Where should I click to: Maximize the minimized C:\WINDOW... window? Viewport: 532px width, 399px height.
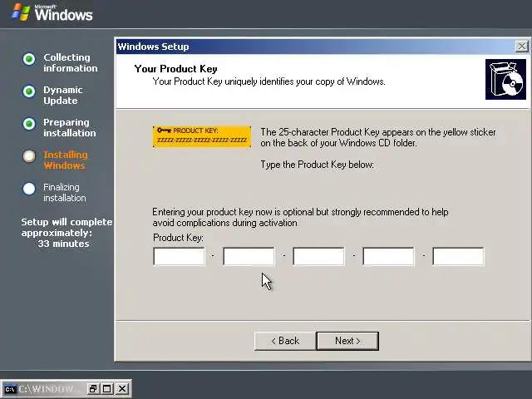pos(107,389)
